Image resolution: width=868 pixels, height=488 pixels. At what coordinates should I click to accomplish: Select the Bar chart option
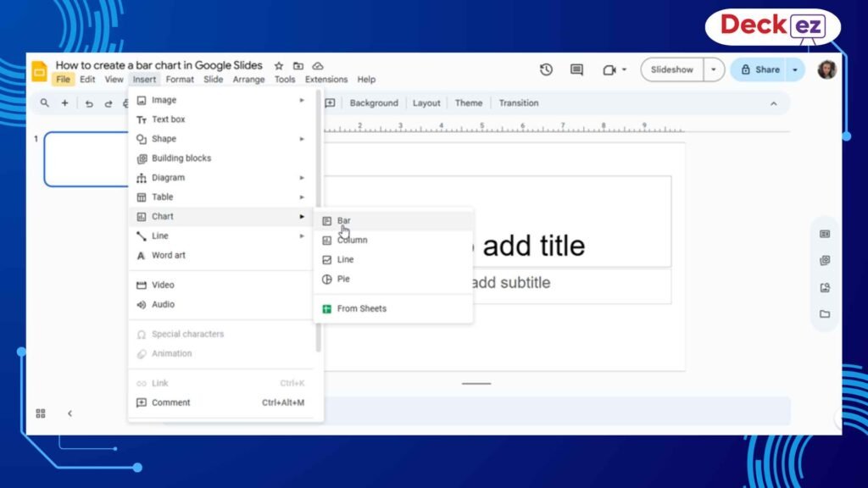tap(343, 220)
